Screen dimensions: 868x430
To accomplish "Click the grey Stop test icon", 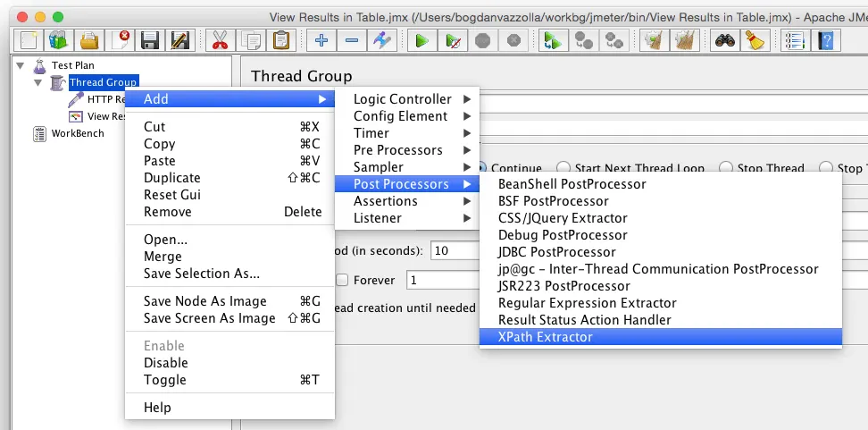I will (483, 40).
